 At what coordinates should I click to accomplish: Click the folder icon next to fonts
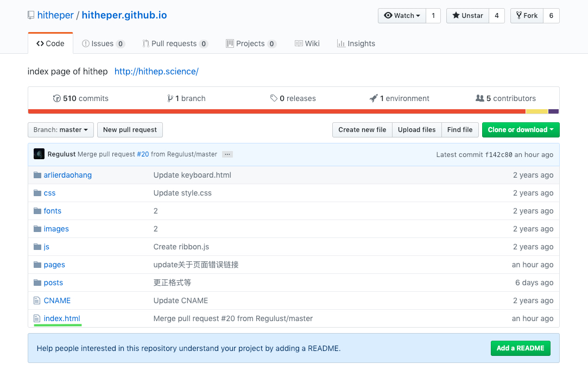37,211
